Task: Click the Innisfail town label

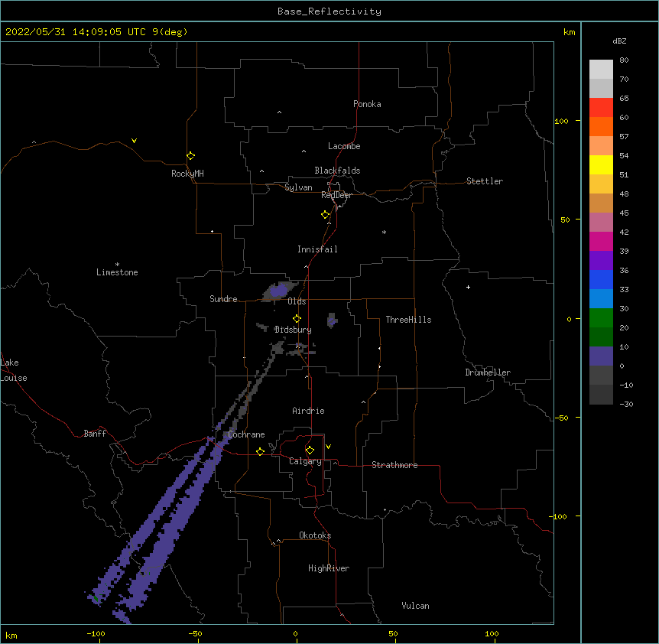Action: (317, 249)
